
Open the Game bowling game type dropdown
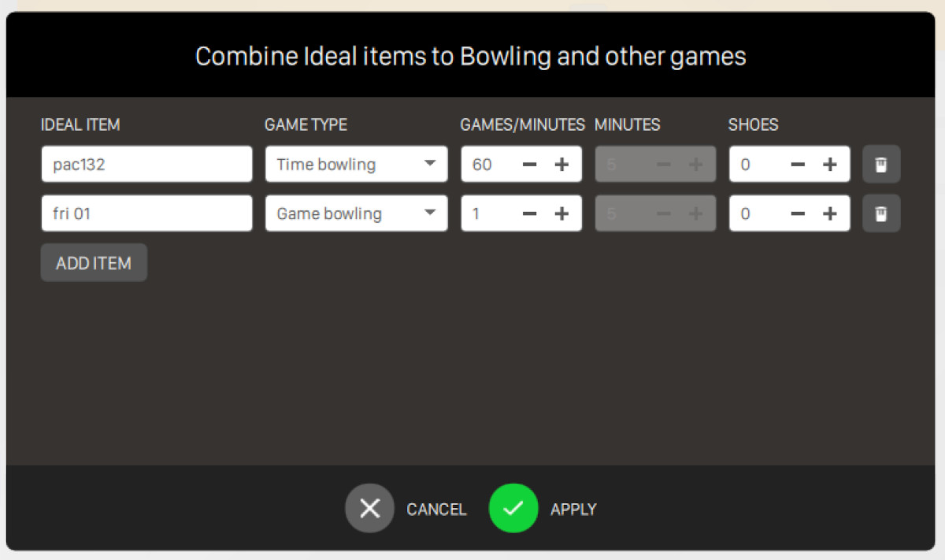point(356,213)
